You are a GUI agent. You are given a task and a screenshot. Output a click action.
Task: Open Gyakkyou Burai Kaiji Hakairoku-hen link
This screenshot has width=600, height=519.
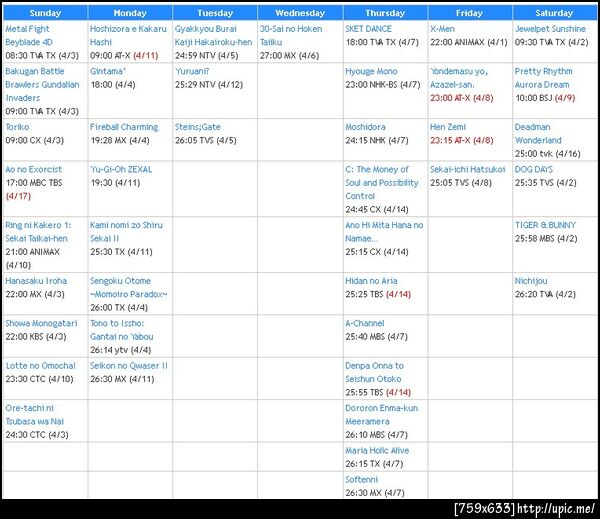(214, 35)
